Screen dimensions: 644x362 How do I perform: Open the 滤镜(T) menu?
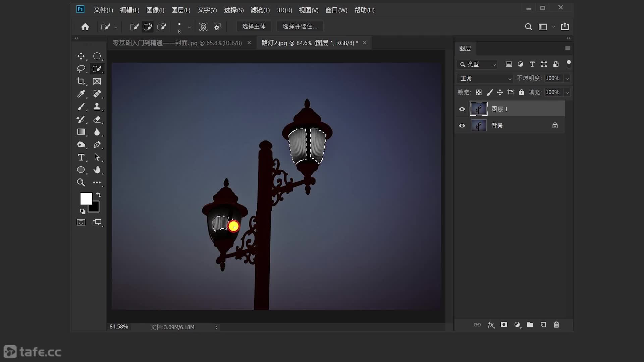click(260, 10)
